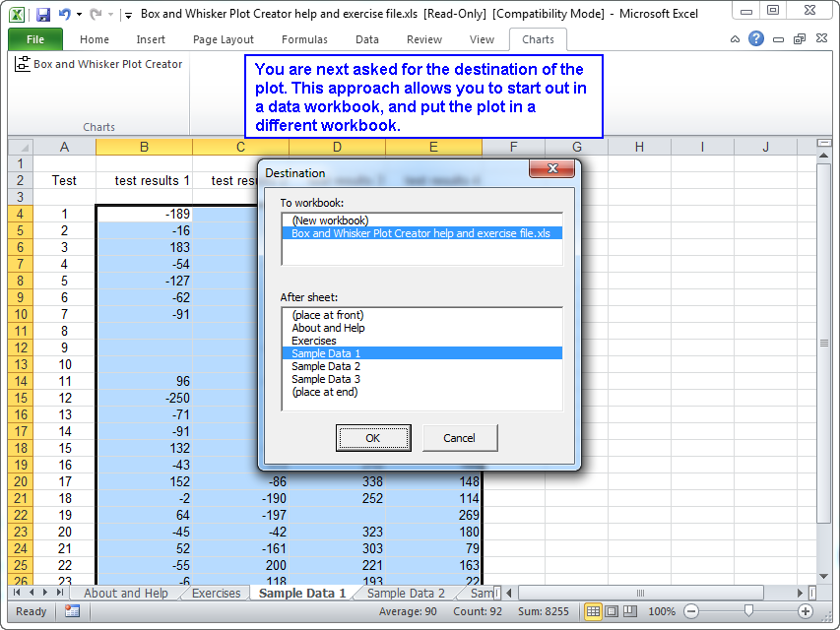Click the zoom in plus button

tap(806, 611)
